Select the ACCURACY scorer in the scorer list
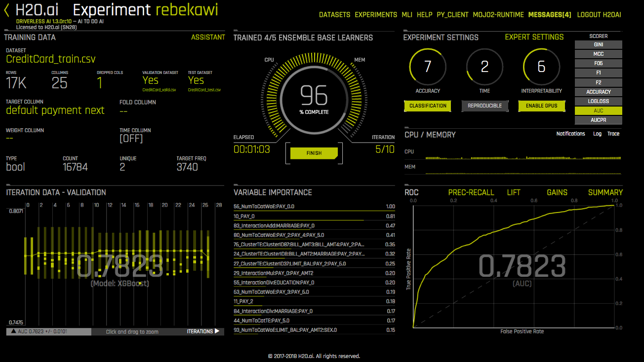Viewport: 644px width, 362px height. [x=598, y=92]
